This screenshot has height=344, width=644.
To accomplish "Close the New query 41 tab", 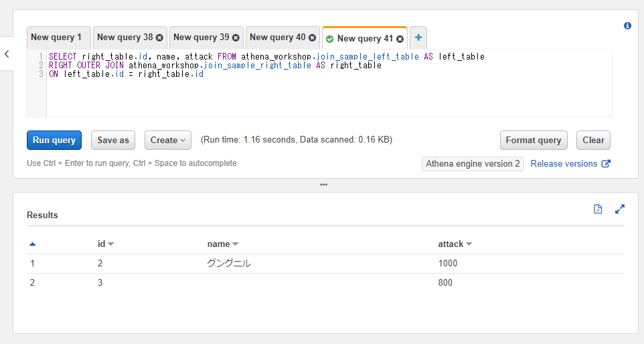I will [x=400, y=39].
